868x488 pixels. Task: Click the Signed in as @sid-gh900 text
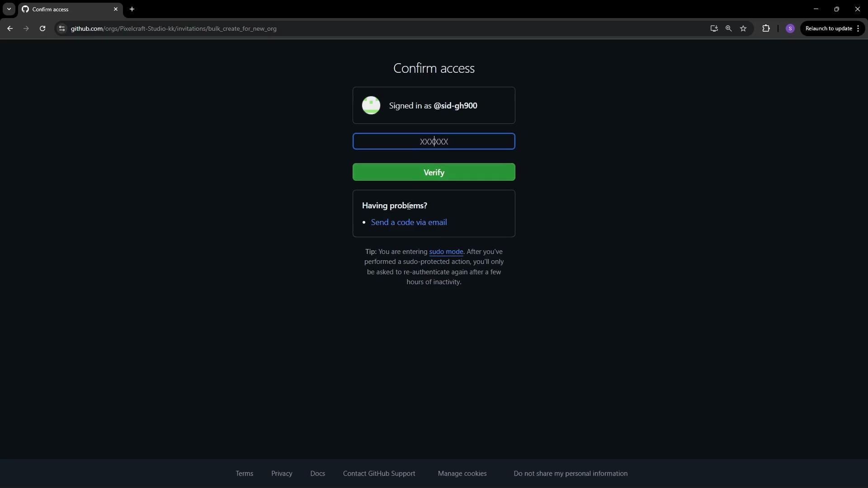pyautogui.click(x=433, y=106)
